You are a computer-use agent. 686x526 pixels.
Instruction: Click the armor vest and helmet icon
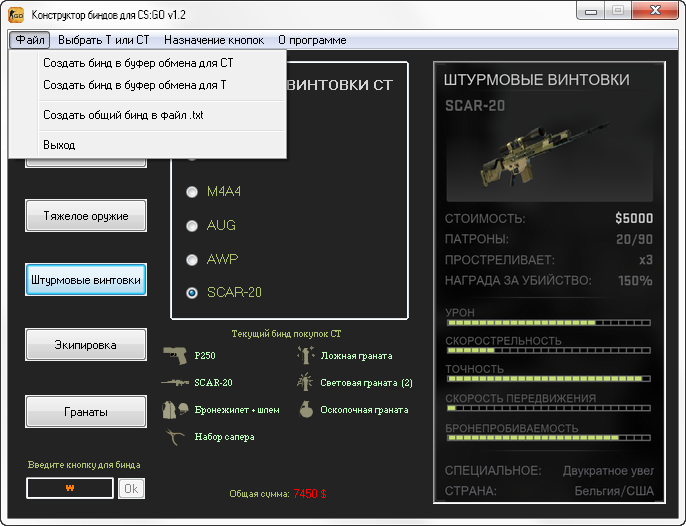click(175, 410)
